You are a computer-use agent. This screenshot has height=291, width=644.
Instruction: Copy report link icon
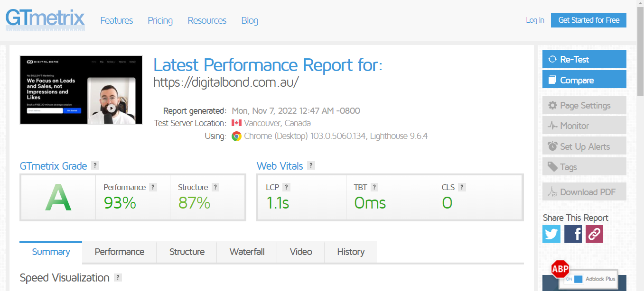pyautogui.click(x=594, y=234)
